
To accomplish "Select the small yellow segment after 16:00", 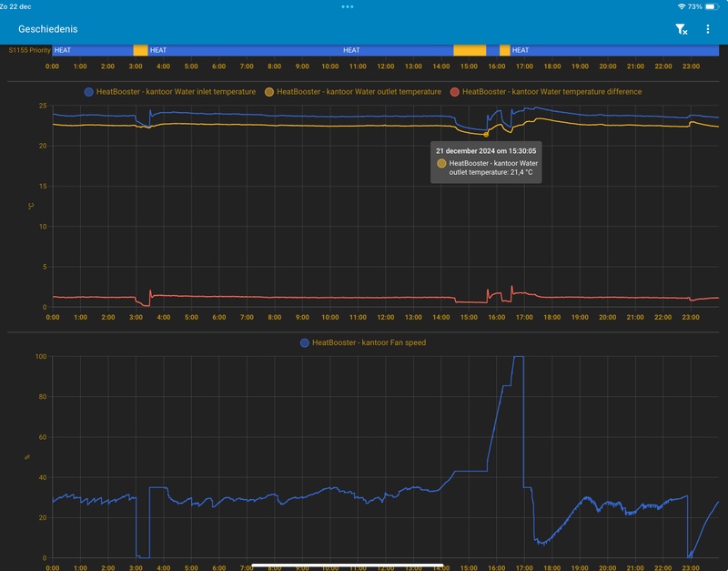I will click(x=505, y=50).
